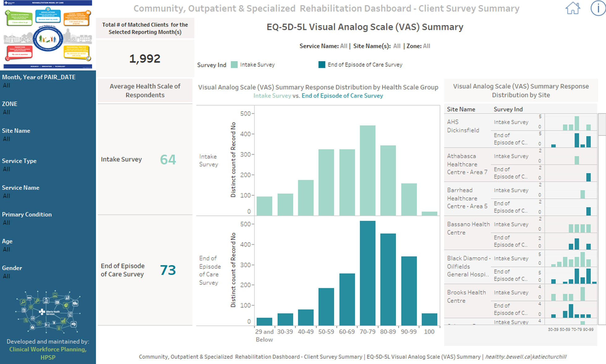
Task: Select Black Diamond - Oilfields General Hospital row
Action: [521, 267]
